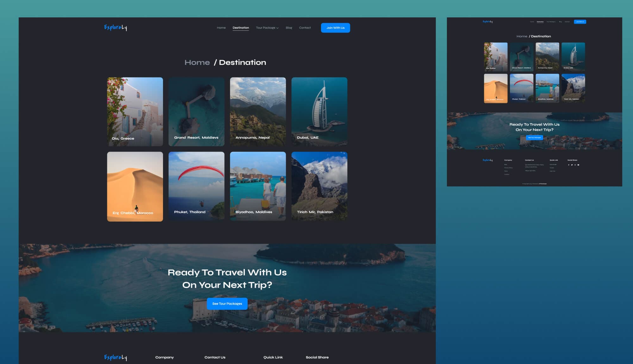Click the Twitter icon under Social Share
This screenshot has width=633, height=364.
click(x=572, y=165)
